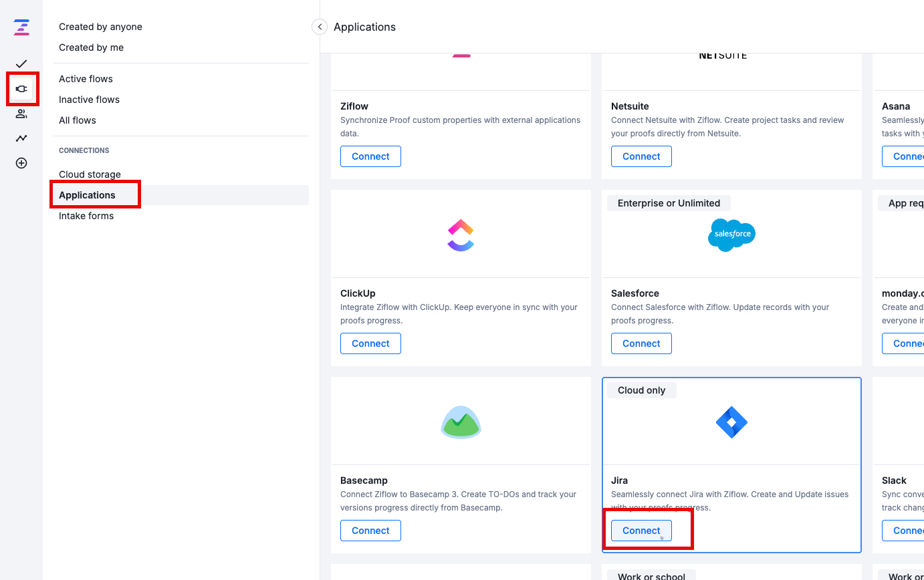The image size is (924, 580).
Task: Connect the ClickUp application
Action: [370, 343]
